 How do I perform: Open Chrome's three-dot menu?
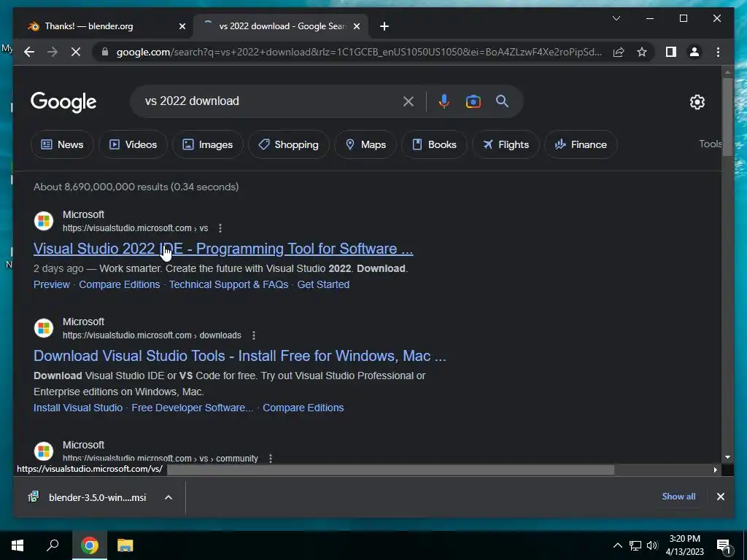(x=718, y=52)
